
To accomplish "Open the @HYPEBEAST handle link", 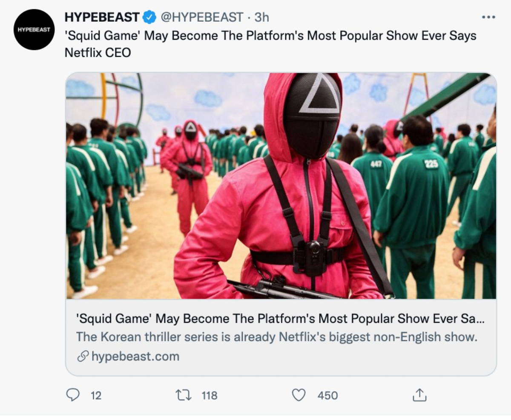I will tap(201, 17).
